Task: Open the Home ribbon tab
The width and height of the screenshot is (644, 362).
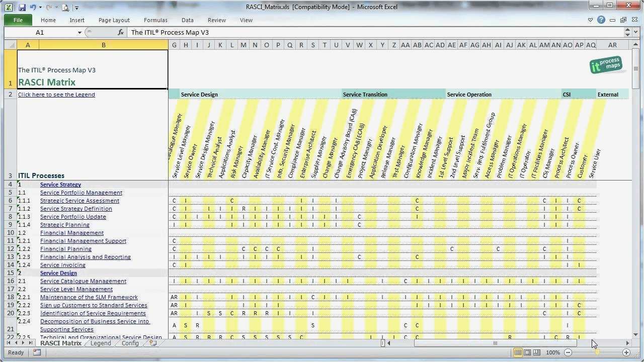Action: point(48,20)
